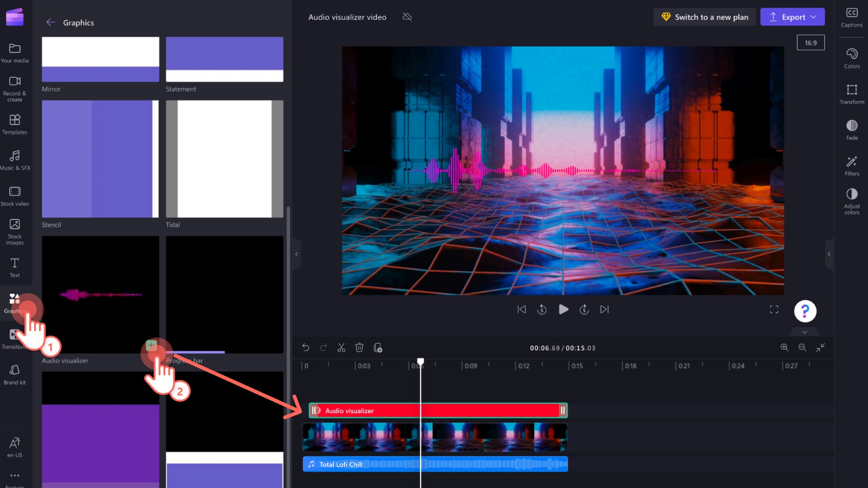Open the Adjust colors panel

click(x=852, y=202)
